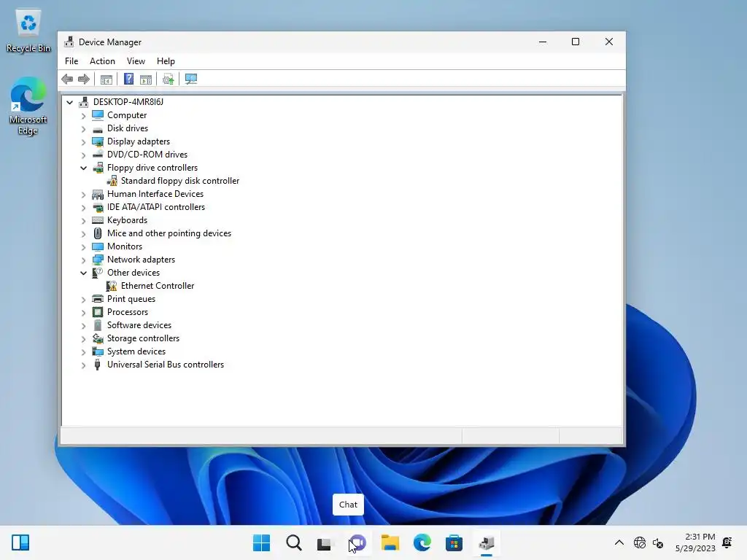This screenshot has height=560, width=747.
Task: Click Show/Hide Console Tree toolbar icon
Action: [x=107, y=79]
